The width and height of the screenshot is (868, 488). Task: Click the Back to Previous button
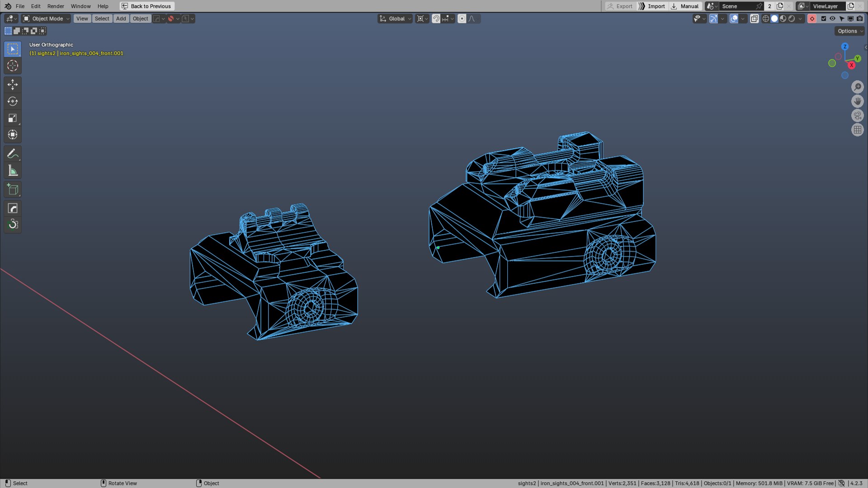[147, 6]
